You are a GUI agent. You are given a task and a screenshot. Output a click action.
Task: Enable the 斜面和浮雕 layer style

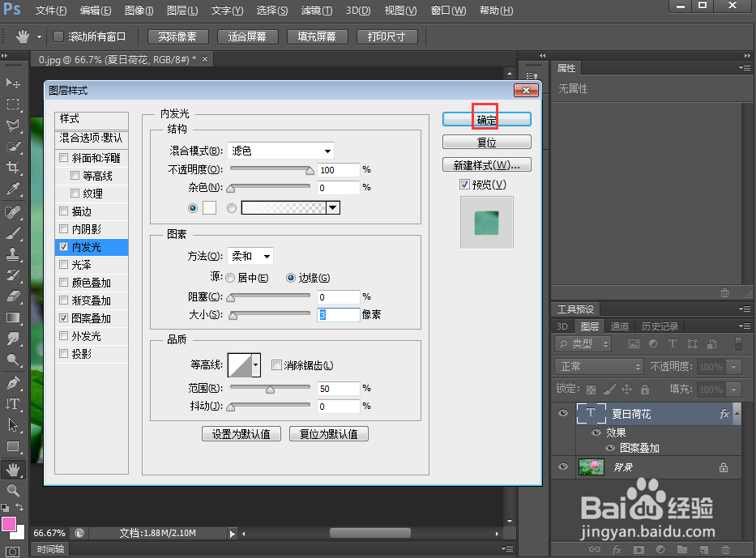click(x=63, y=157)
